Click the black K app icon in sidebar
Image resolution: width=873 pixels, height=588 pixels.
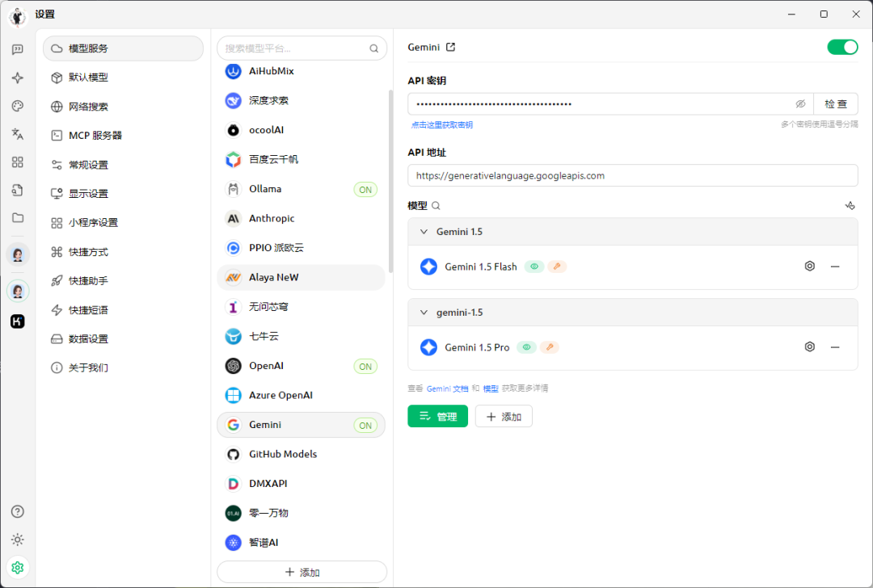click(x=17, y=321)
